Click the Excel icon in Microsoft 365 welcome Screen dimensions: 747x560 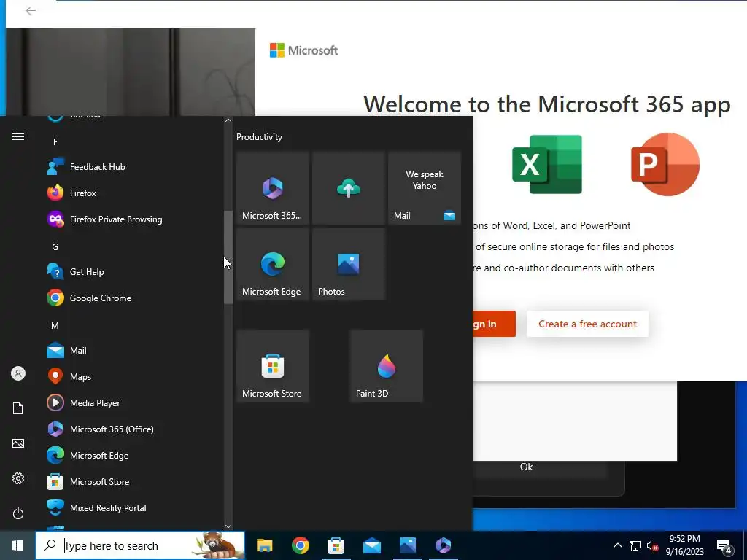click(x=547, y=165)
